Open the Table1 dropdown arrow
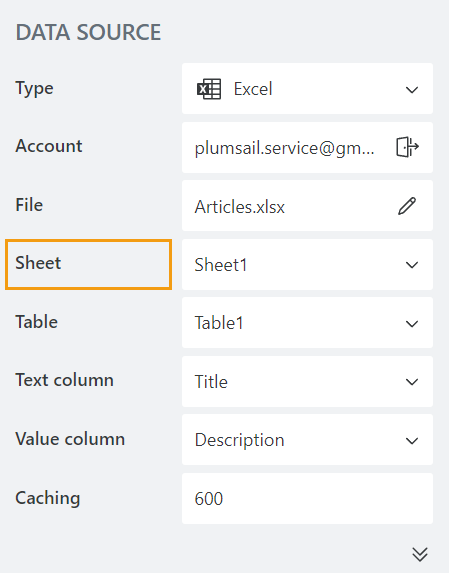This screenshot has width=449, height=573. coord(412,323)
